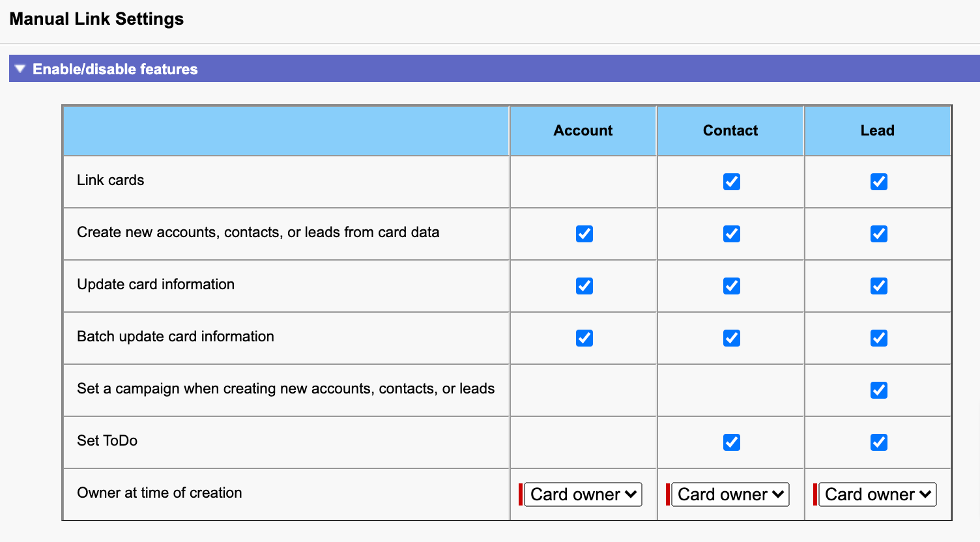
Task: Uncheck Link cards for Lead
Action: coord(878,182)
